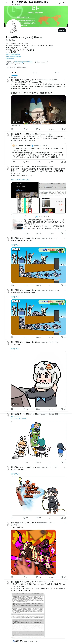
Task: Go back using the arrow icon
Action: click(7, 3)
